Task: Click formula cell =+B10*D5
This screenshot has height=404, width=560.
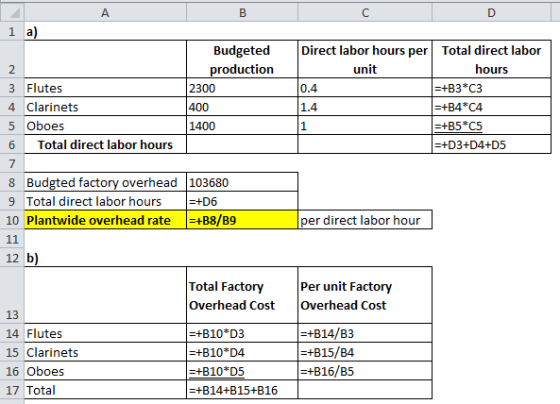Action: [242, 371]
